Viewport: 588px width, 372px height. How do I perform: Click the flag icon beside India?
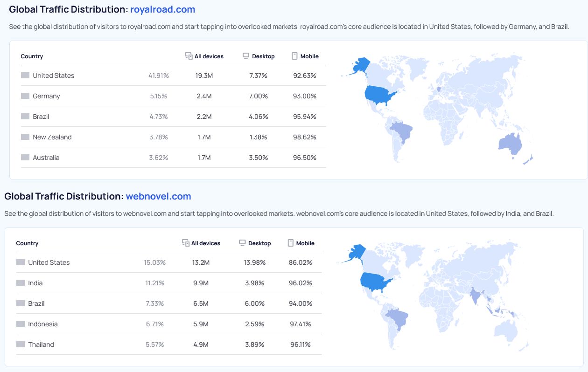click(21, 283)
